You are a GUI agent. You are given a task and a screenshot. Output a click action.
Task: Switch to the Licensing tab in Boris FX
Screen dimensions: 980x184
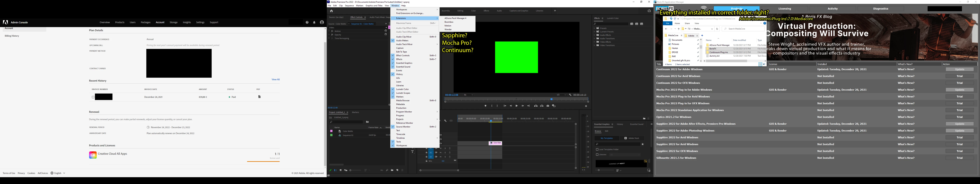785,9
